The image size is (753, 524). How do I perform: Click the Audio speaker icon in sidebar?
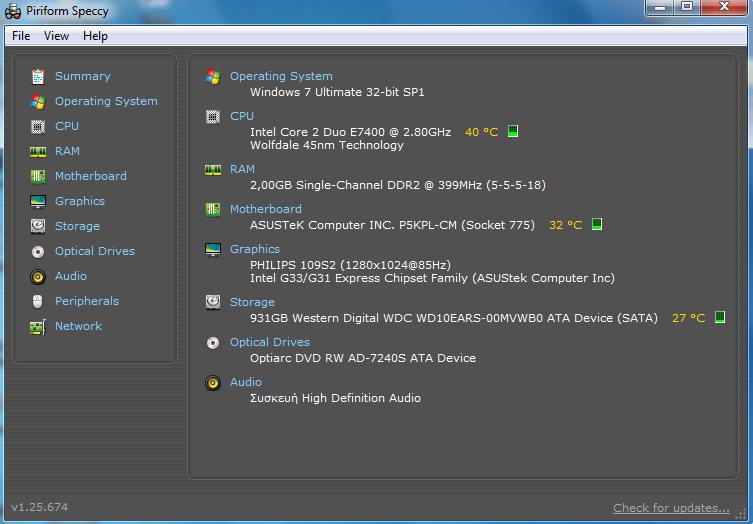pos(38,277)
